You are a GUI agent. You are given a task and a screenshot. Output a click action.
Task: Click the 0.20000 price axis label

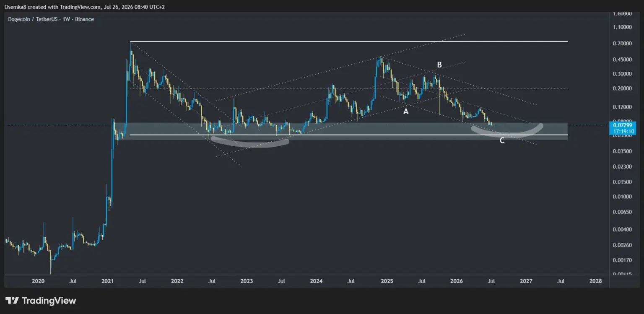(622, 88)
